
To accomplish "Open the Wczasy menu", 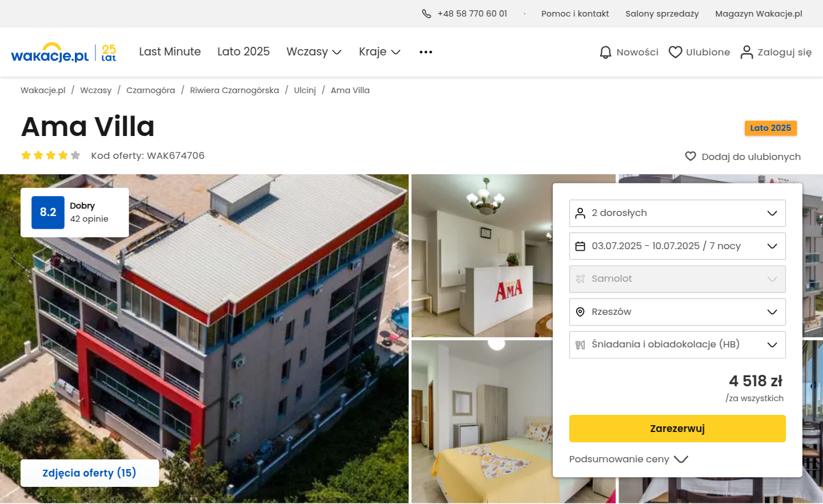I will [x=314, y=52].
